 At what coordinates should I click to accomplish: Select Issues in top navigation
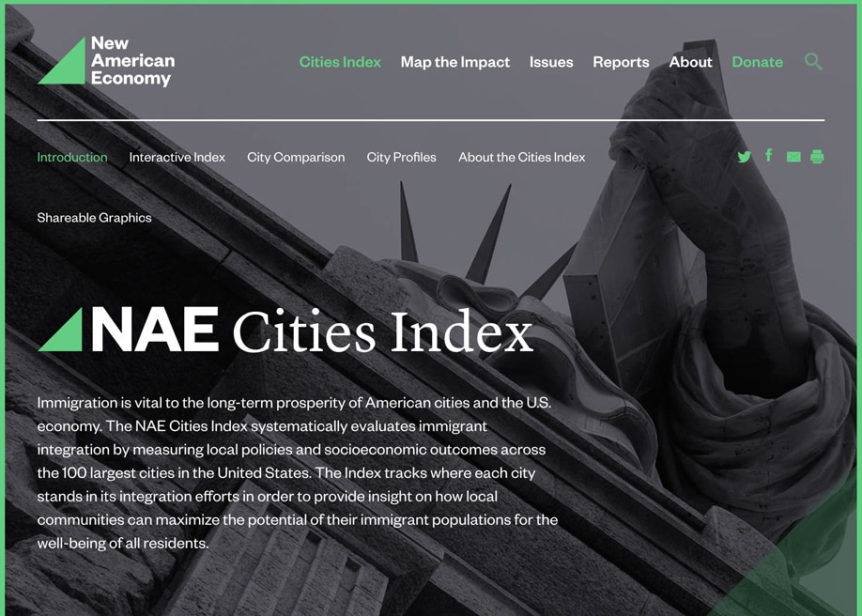(551, 62)
